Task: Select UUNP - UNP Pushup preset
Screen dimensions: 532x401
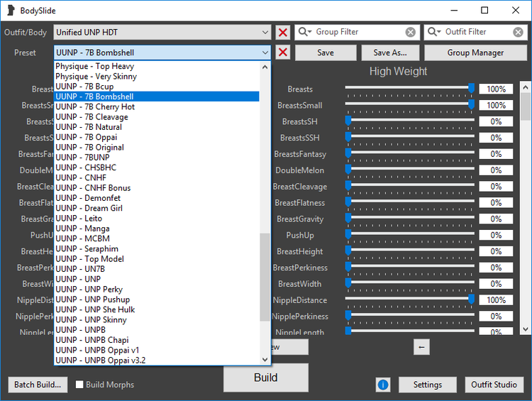Action: [157, 300]
